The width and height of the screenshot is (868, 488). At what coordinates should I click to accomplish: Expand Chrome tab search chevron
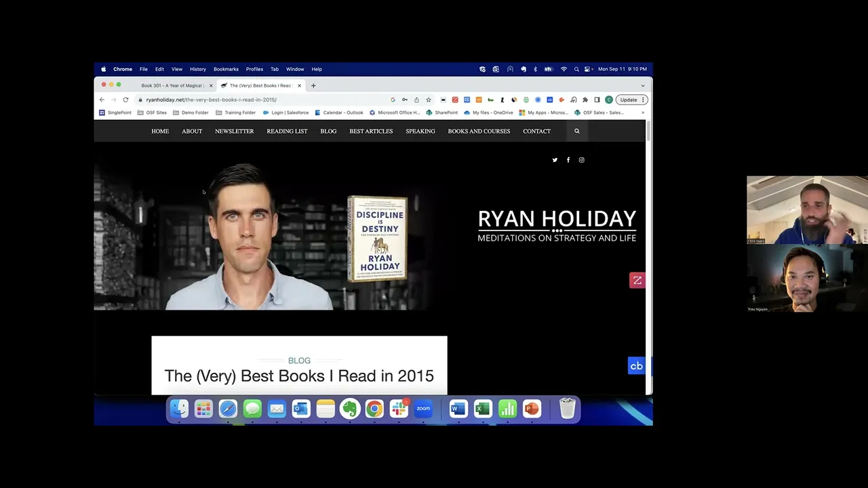[x=643, y=85]
